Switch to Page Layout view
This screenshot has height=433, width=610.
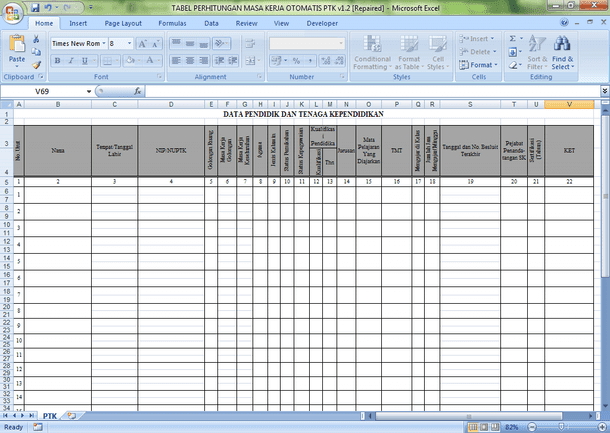[484, 427]
